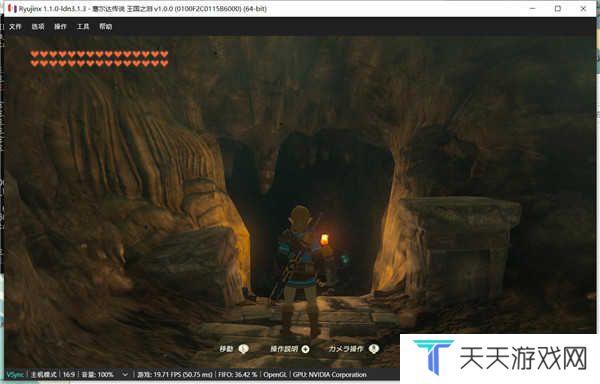
Task: Open the 文件 (File) menu
Action: pyautogui.click(x=15, y=26)
